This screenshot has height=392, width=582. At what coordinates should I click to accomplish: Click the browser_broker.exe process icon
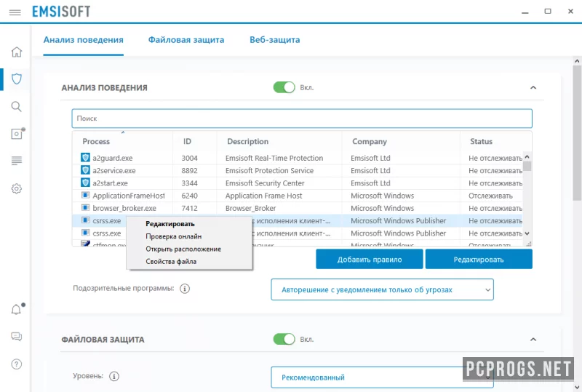click(x=85, y=207)
